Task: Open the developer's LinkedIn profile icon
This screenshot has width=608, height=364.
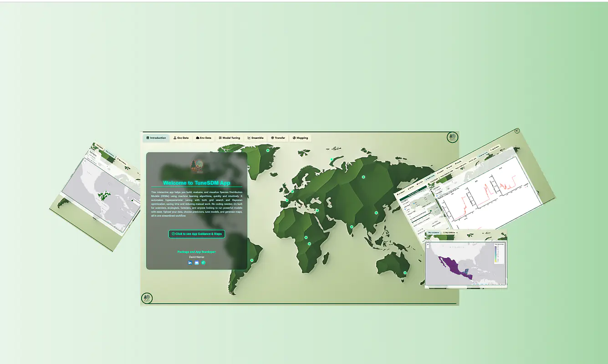Action: [190, 263]
